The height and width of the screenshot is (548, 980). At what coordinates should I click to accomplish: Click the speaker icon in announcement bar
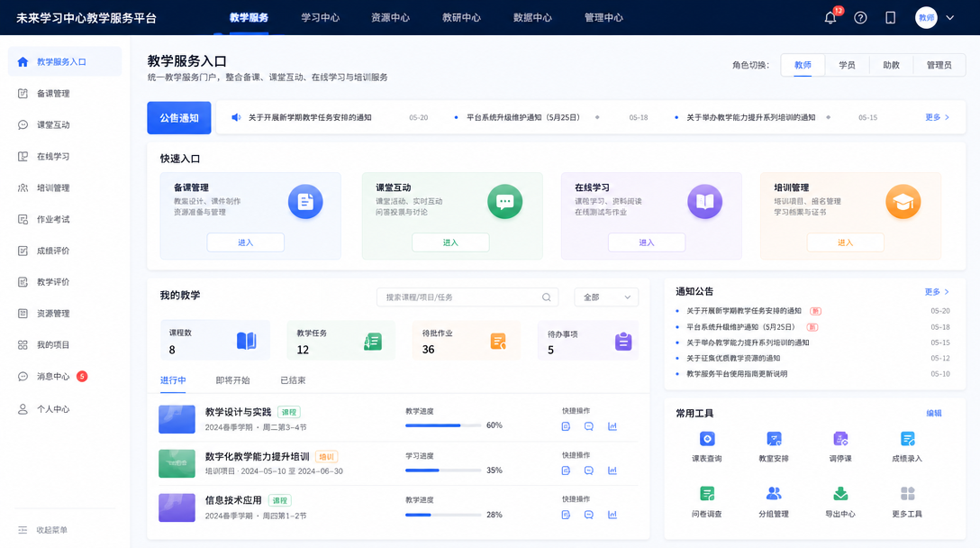(236, 117)
